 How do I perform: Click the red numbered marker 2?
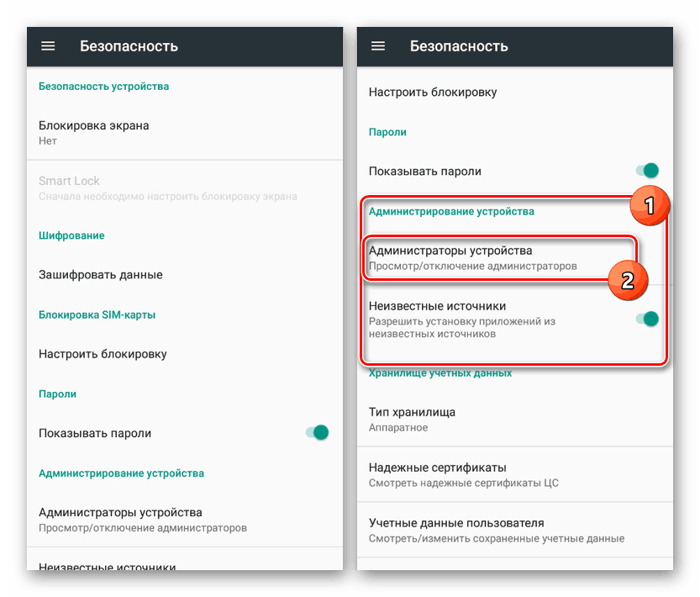click(x=626, y=279)
